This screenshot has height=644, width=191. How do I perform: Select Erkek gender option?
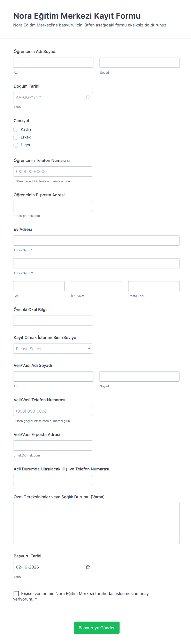16,137
